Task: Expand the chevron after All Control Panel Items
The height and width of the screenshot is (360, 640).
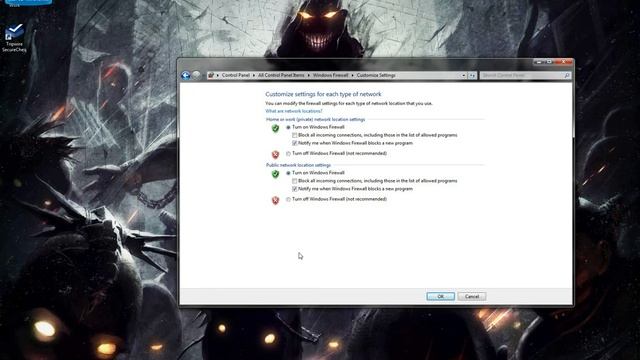Action: [x=309, y=76]
